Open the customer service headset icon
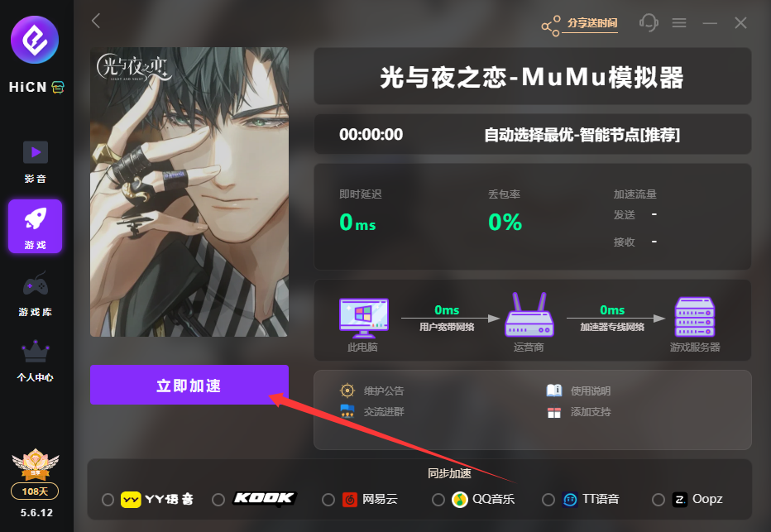 (x=649, y=22)
